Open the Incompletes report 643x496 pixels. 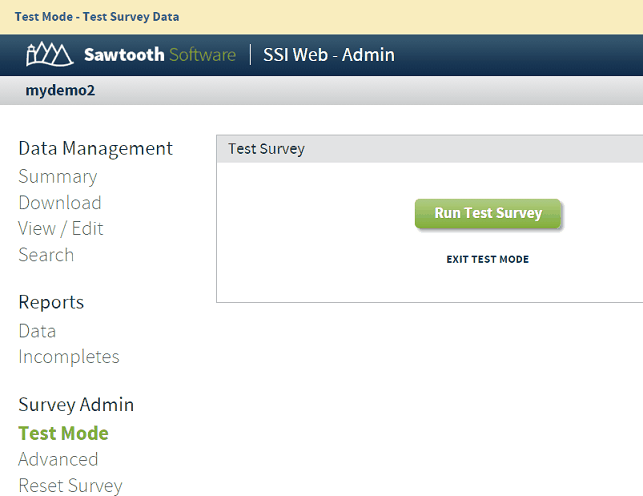pos(69,357)
